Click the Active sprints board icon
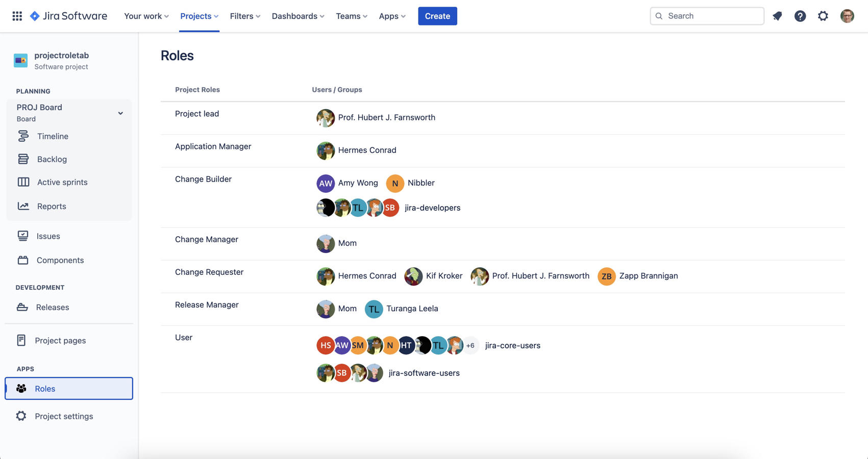The image size is (868, 459). coord(23,182)
